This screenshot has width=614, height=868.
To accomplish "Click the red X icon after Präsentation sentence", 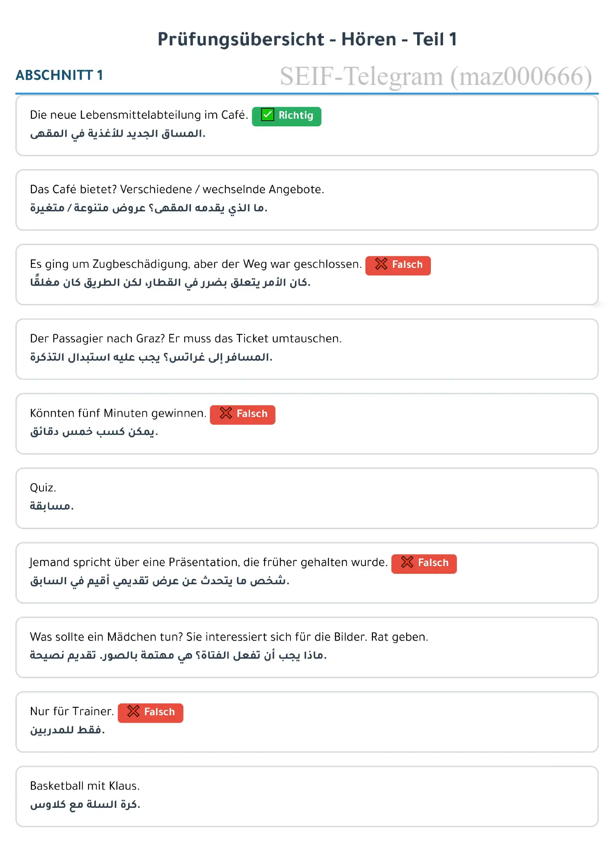I will coord(407,562).
